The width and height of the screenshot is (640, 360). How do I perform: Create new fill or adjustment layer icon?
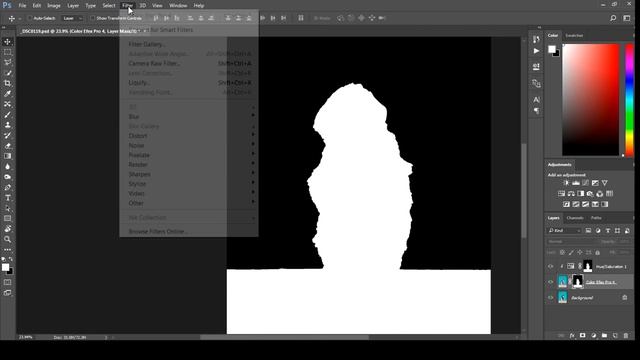point(593,336)
